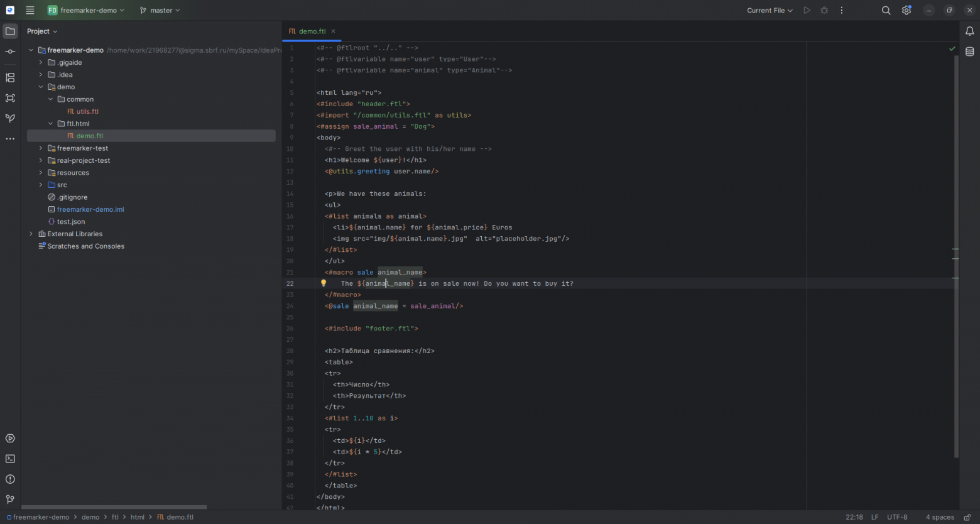980x524 pixels.
Task: Click the Search Everywhere magnifier icon
Action: coord(886,10)
